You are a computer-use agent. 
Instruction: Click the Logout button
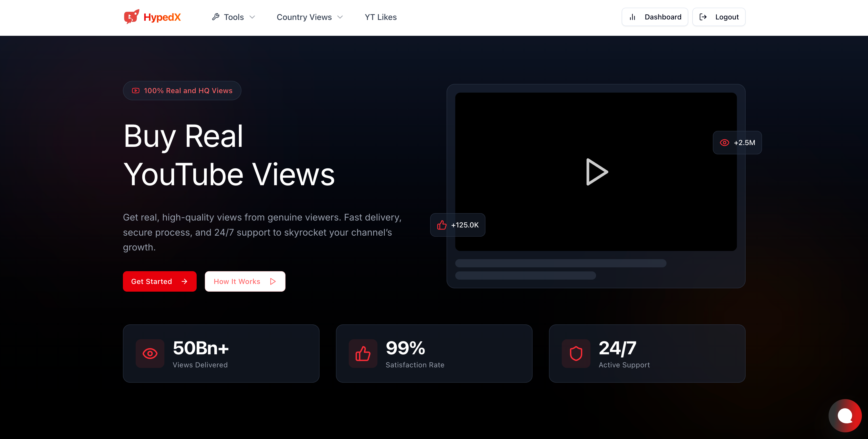718,17
